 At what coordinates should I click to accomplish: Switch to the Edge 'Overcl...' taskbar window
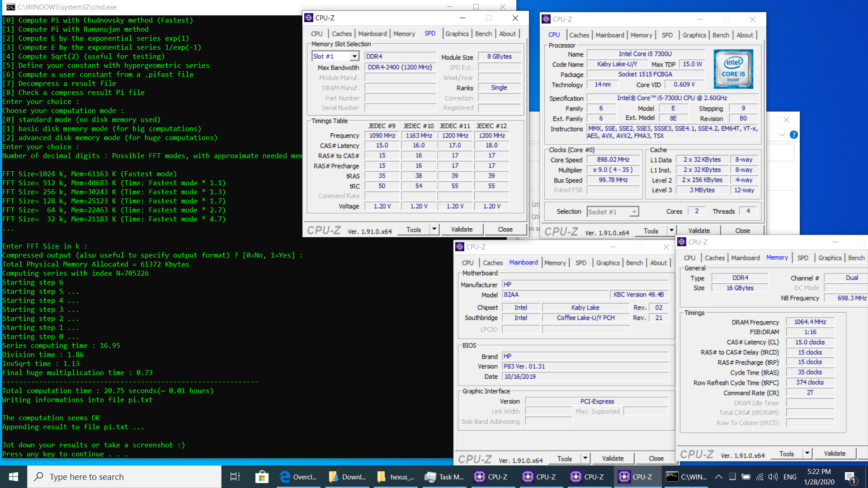[298, 477]
